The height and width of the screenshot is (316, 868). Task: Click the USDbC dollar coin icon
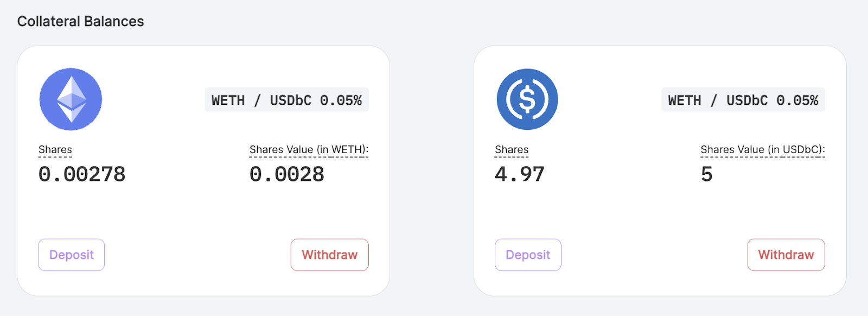527,99
